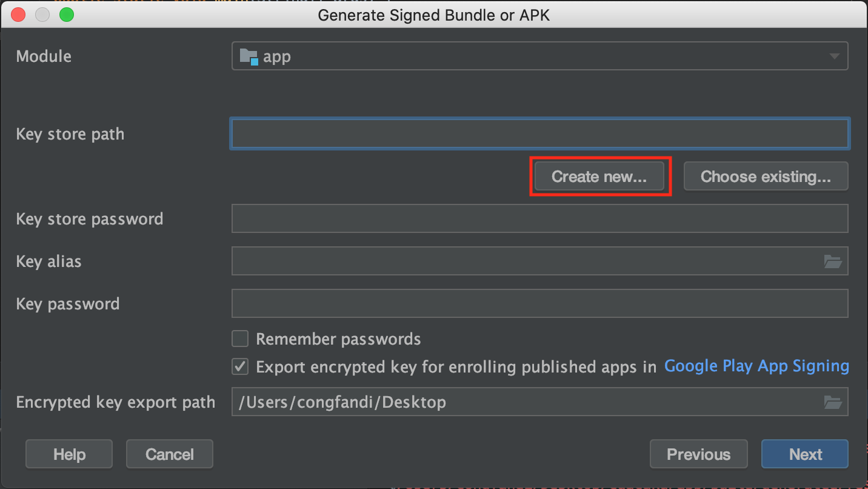Click Create new... keystore button
868x489 pixels.
[x=599, y=177]
